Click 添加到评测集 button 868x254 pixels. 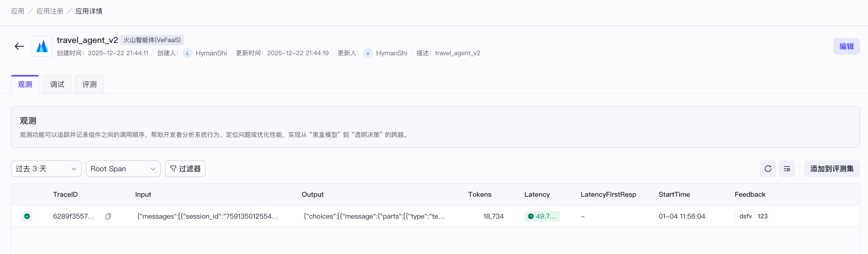[x=832, y=169]
